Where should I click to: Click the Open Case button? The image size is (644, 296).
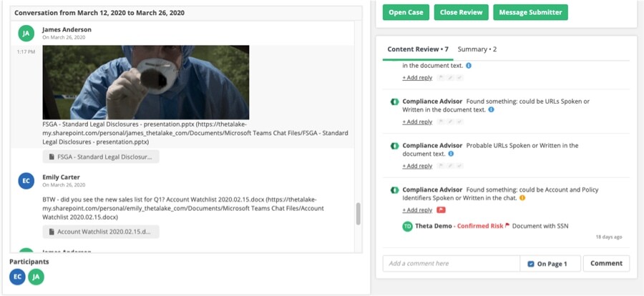tap(406, 12)
